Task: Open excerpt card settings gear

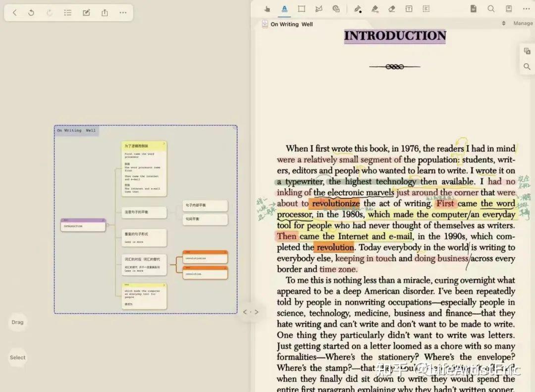Action: tap(336, 9)
